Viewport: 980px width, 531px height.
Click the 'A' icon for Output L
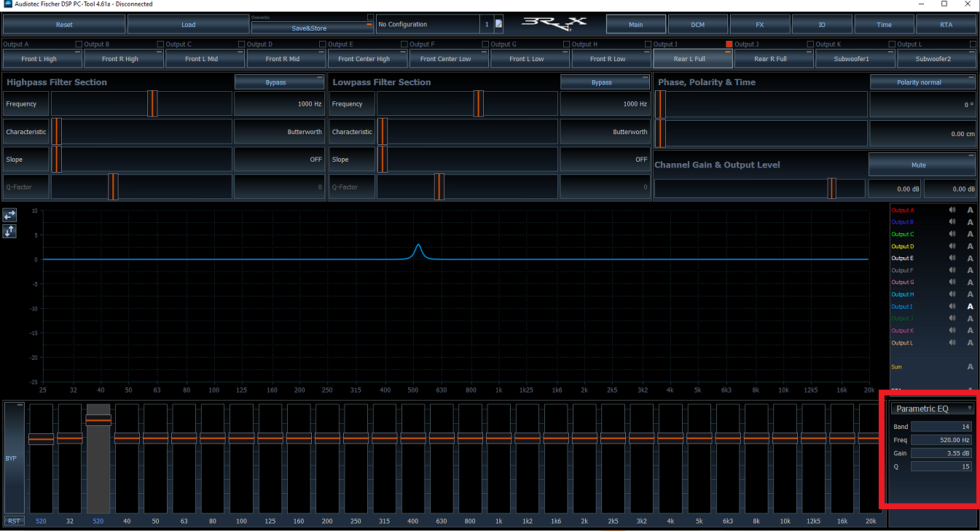coord(970,342)
